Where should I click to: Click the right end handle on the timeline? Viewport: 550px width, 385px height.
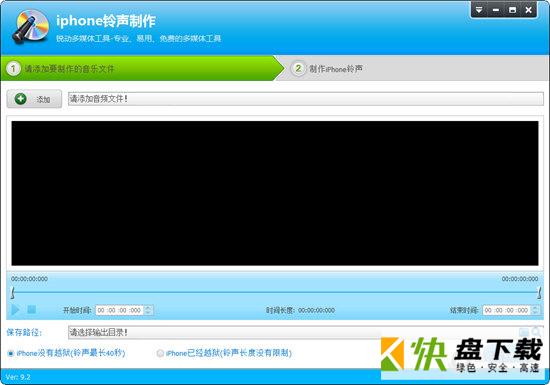pyautogui.click(x=539, y=292)
